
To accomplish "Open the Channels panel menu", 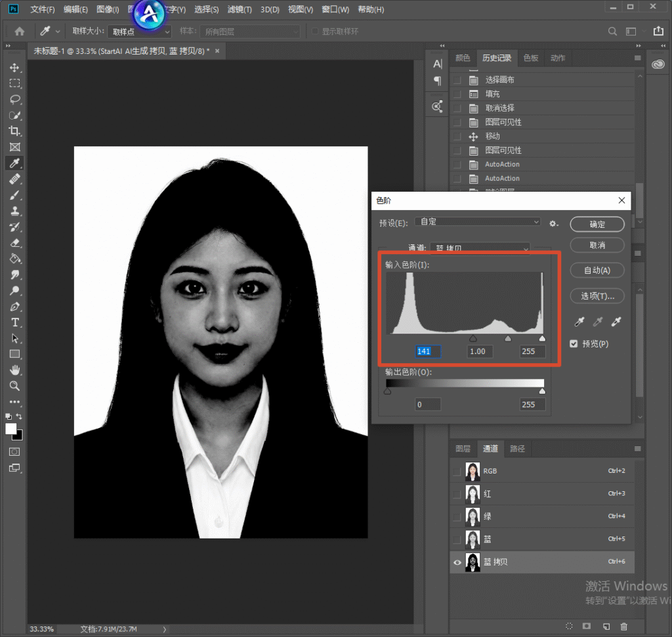I will pos(638,449).
